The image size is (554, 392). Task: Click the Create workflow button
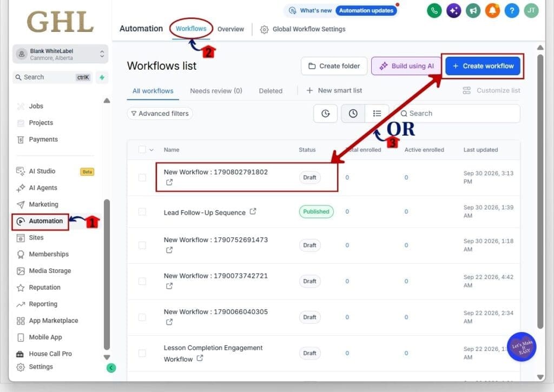[483, 66]
